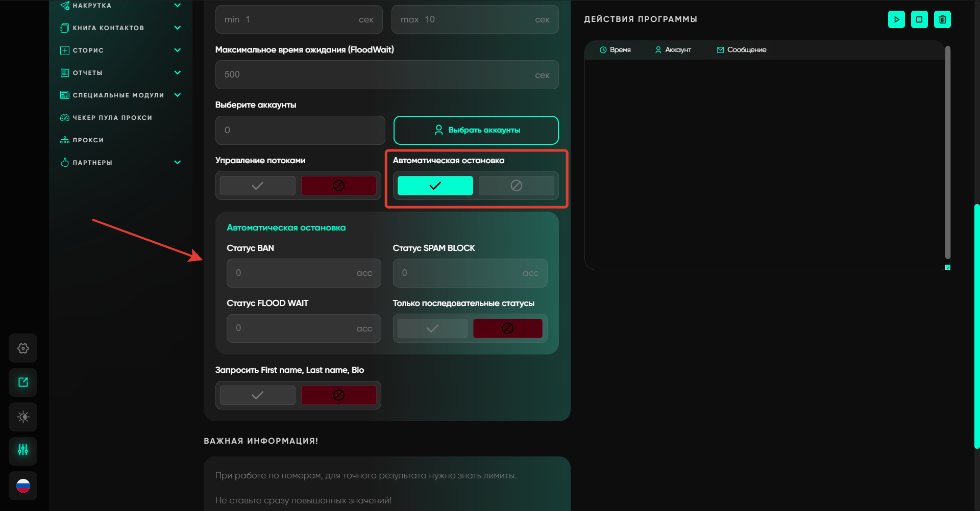Open settings gear in left sidebar
This screenshot has width=980, height=511.
click(23, 348)
